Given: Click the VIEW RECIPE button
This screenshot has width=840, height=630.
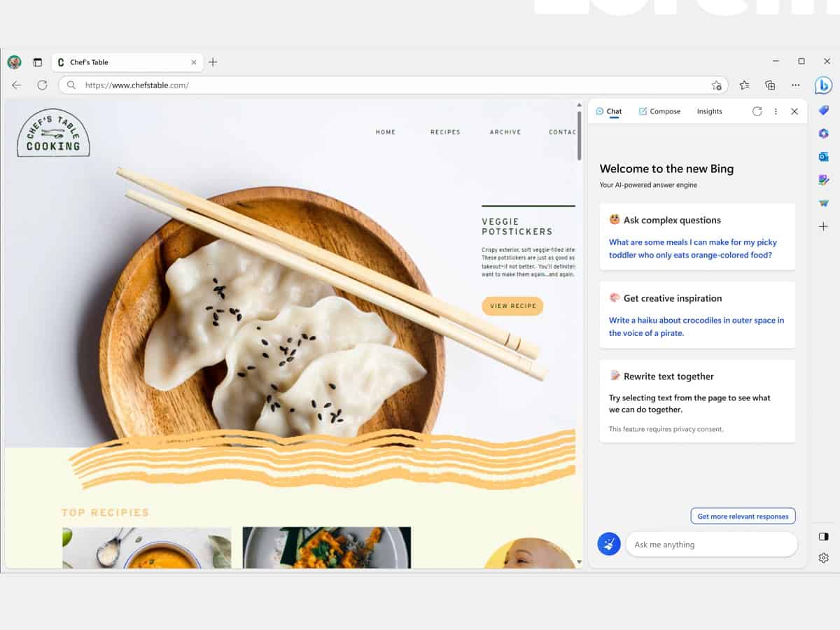Looking at the screenshot, I should click(512, 306).
